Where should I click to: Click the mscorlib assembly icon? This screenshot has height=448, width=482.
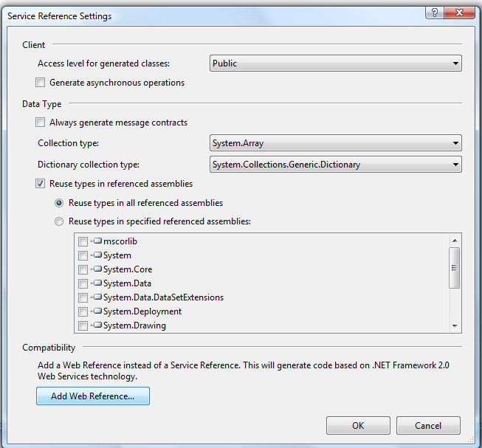coord(96,241)
